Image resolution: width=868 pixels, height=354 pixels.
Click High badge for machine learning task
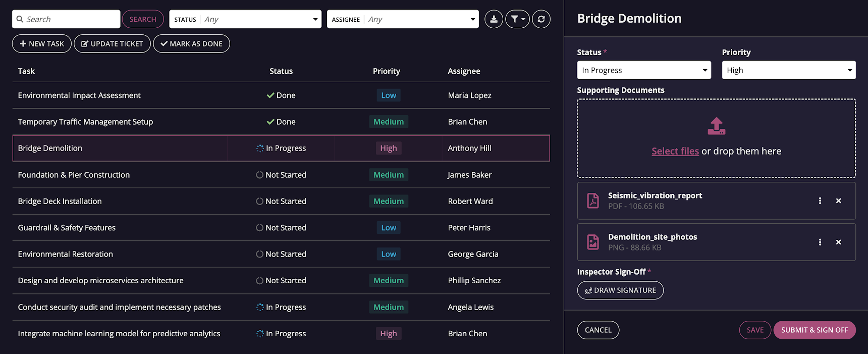pyautogui.click(x=389, y=333)
